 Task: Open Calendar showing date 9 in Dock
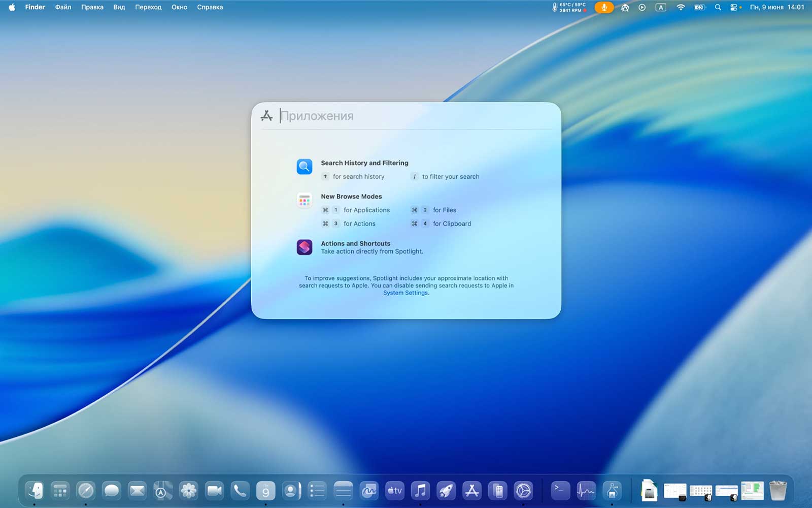(x=266, y=491)
